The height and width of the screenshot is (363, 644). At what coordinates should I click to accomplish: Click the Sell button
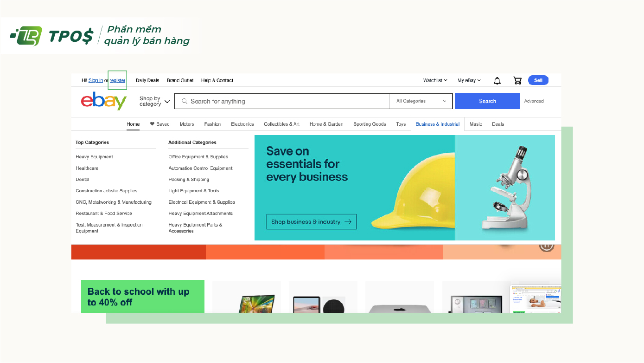point(538,80)
